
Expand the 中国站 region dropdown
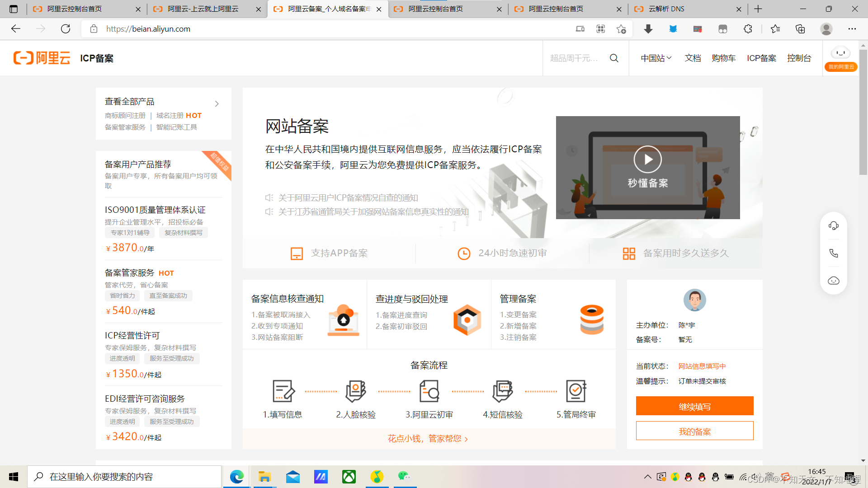656,58
